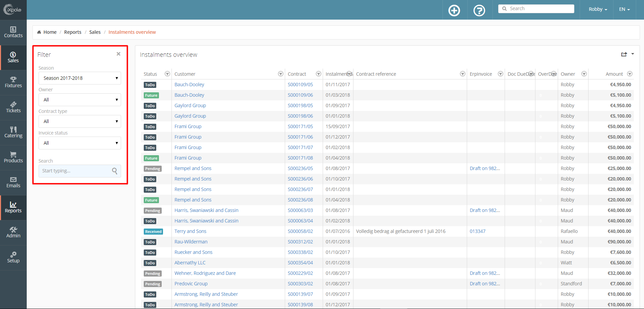This screenshot has height=309, width=644.
Task: Click owner Rafaello cell
Action: coord(569,231)
